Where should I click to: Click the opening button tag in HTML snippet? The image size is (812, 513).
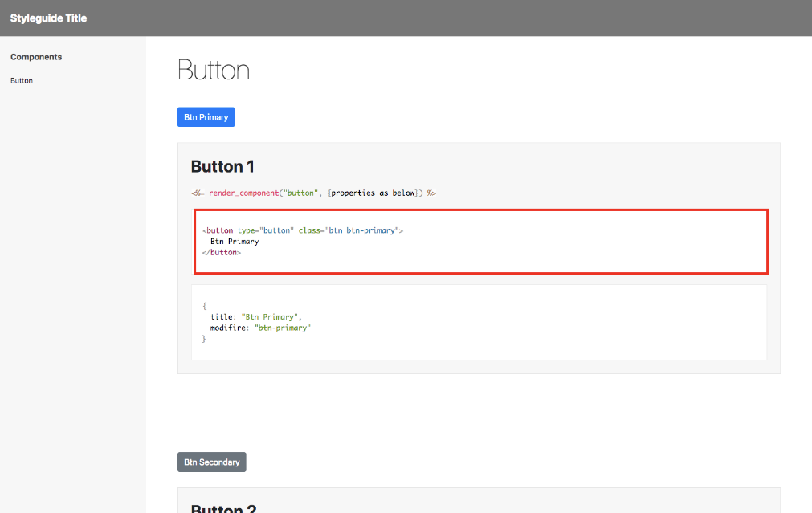point(218,230)
